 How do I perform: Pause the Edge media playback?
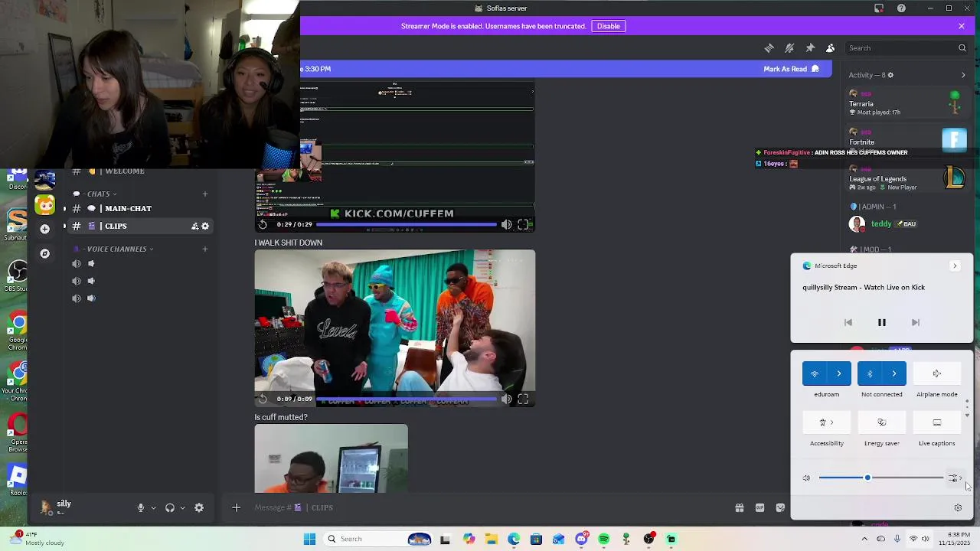click(882, 323)
